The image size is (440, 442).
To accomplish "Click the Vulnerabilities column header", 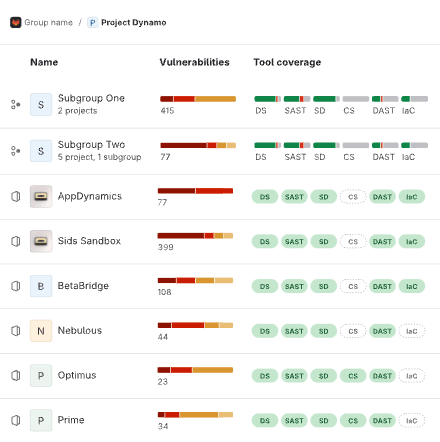I will 194,62.
